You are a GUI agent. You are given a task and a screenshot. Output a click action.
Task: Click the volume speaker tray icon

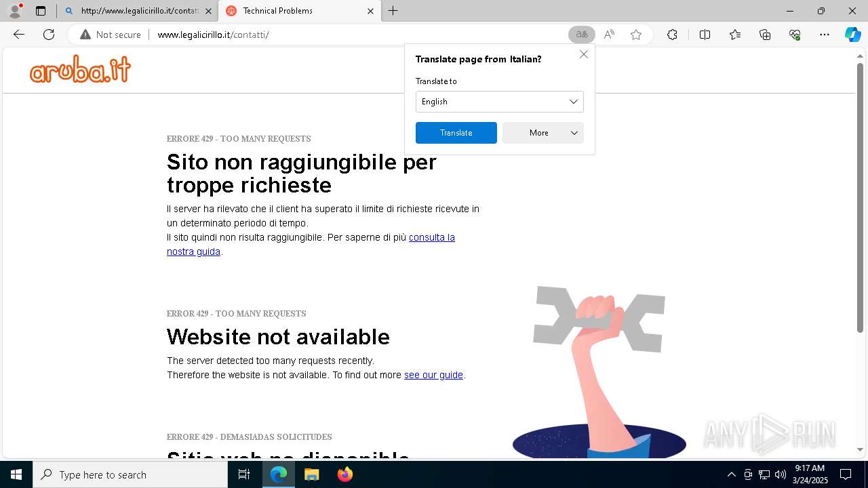(781, 474)
